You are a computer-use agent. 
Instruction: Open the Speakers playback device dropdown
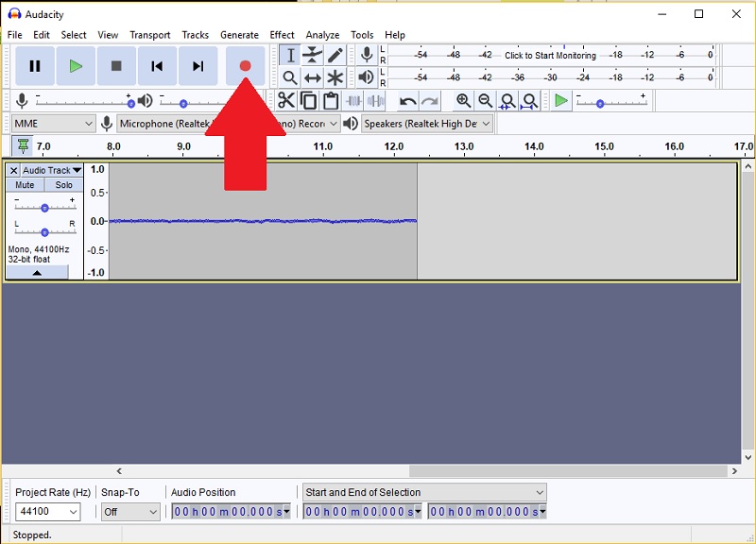pos(427,124)
